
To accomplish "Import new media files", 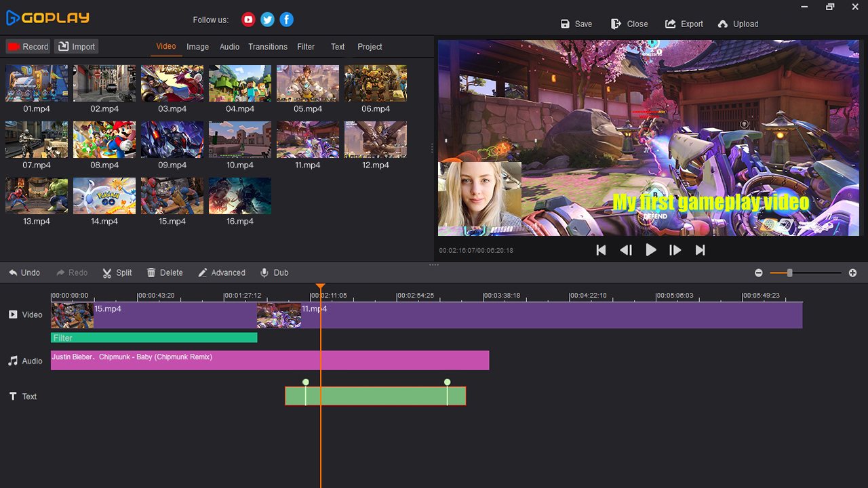I will pyautogui.click(x=76, y=46).
